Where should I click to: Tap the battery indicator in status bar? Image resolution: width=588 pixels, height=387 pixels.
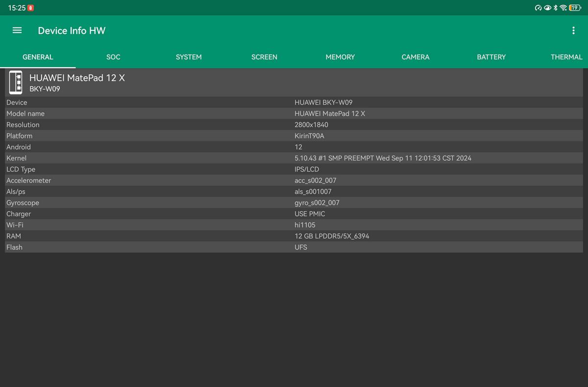point(575,8)
